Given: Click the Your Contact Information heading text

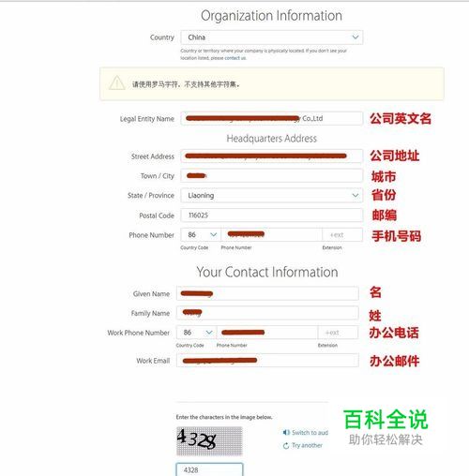Looking at the screenshot, I should 267,272.
